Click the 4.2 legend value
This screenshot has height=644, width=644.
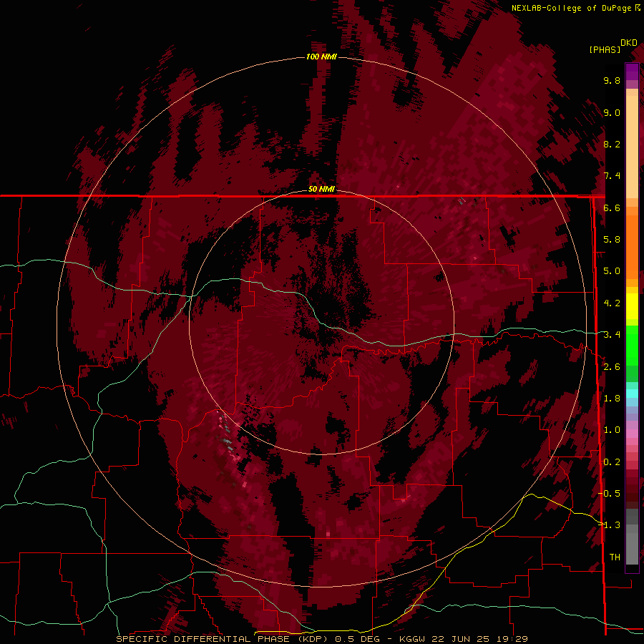pos(612,303)
